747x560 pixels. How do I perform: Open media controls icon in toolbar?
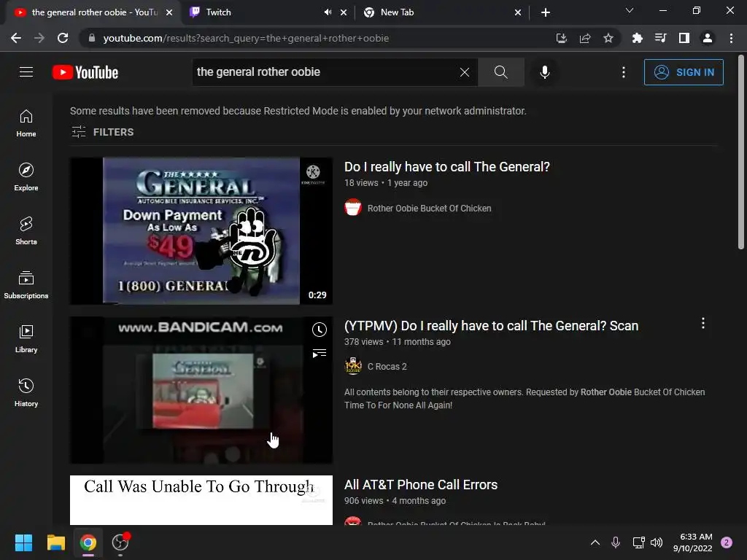(x=660, y=38)
